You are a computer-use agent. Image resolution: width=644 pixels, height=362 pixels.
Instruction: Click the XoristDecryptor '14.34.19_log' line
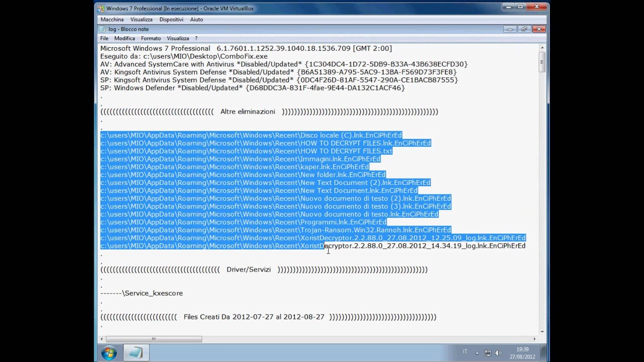pos(313,246)
